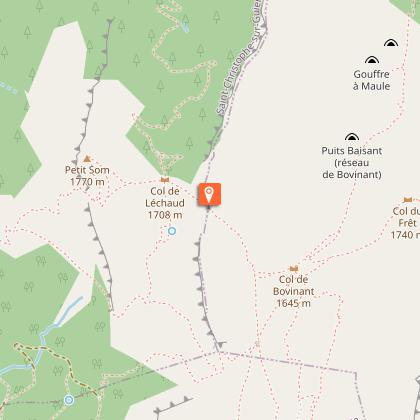
Task: Click the Col de Léchaud saddle icon
Action: click(x=165, y=180)
